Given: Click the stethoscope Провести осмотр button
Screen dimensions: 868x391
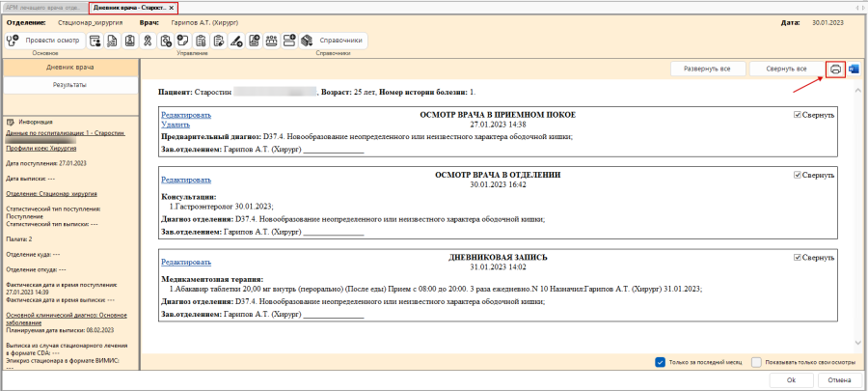Looking at the screenshot, I should click(44, 41).
